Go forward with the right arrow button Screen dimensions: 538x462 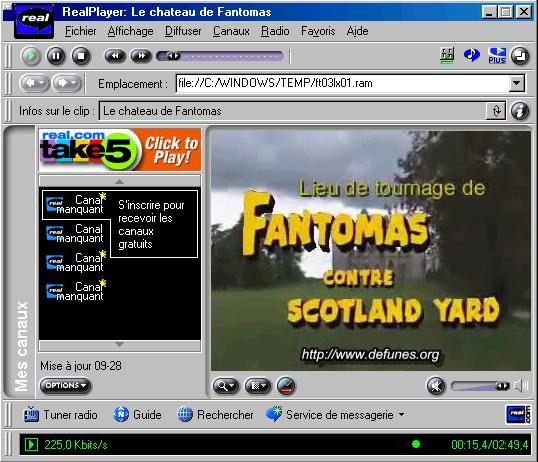pos(67,83)
